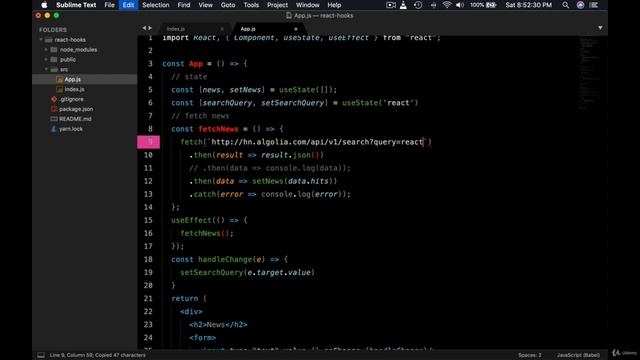Click fetchNews function name on line 8
The height and width of the screenshot is (360, 640).
(x=218, y=129)
